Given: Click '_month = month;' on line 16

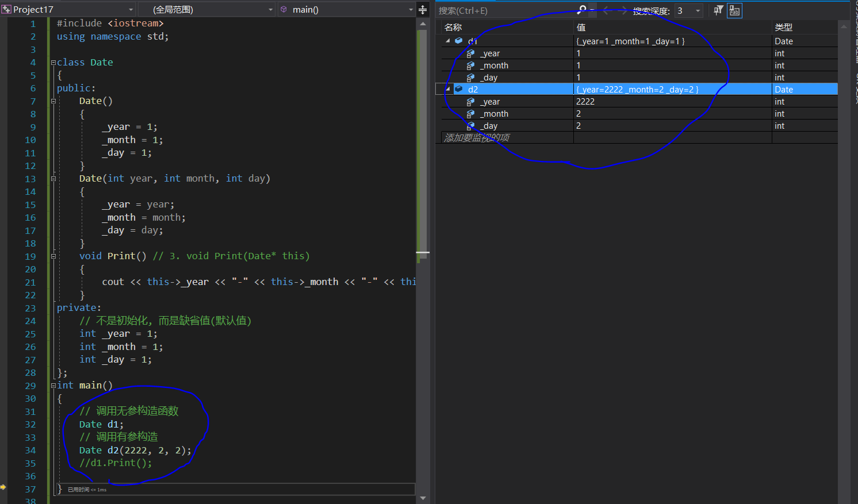Looking at the screenshot, I should pos(144,218).
